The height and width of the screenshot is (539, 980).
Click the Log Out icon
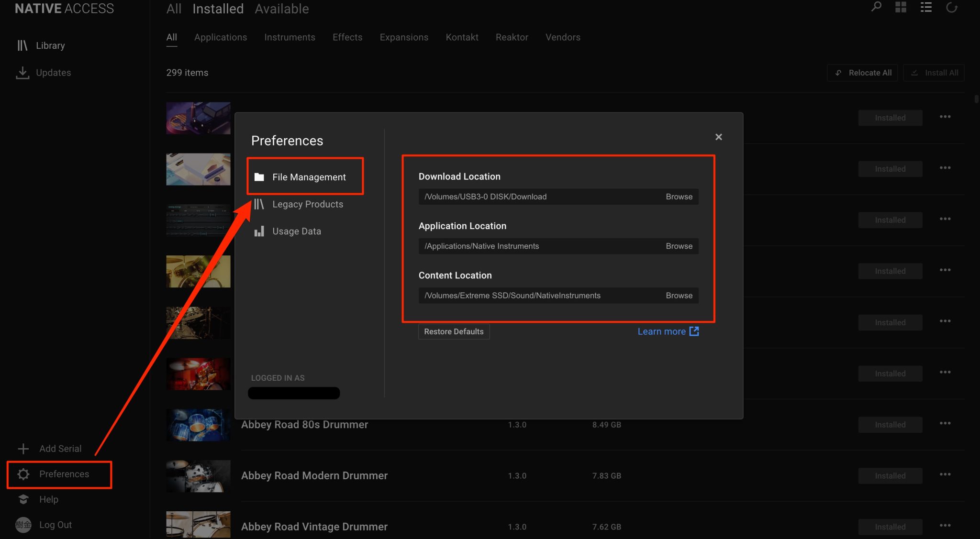(23, 525)
